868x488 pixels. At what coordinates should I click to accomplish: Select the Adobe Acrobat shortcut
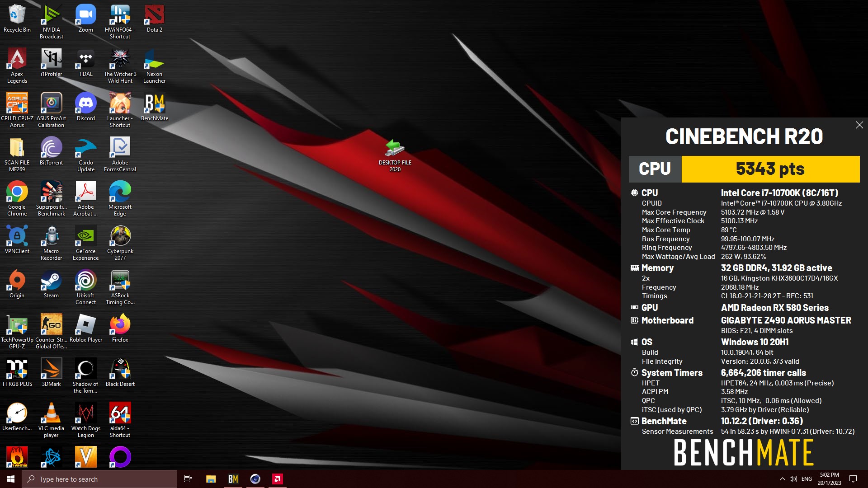(x=86, y=199)
